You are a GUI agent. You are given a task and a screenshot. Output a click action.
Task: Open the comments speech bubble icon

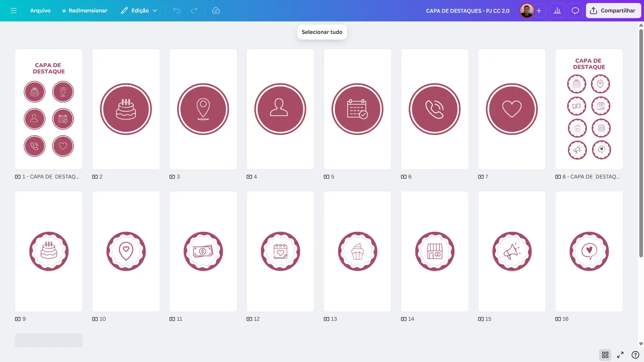coord(575,10)
